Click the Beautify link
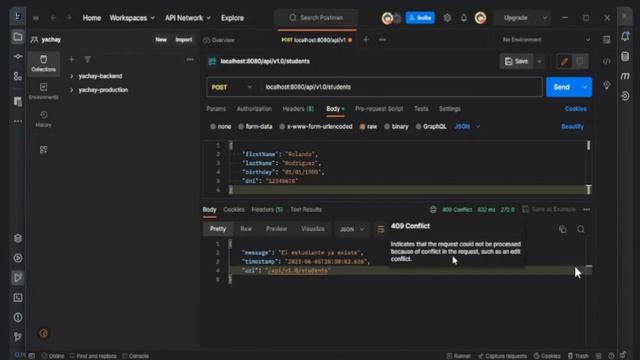This screenshot has width=640, height=360. (x=572, y=127)
